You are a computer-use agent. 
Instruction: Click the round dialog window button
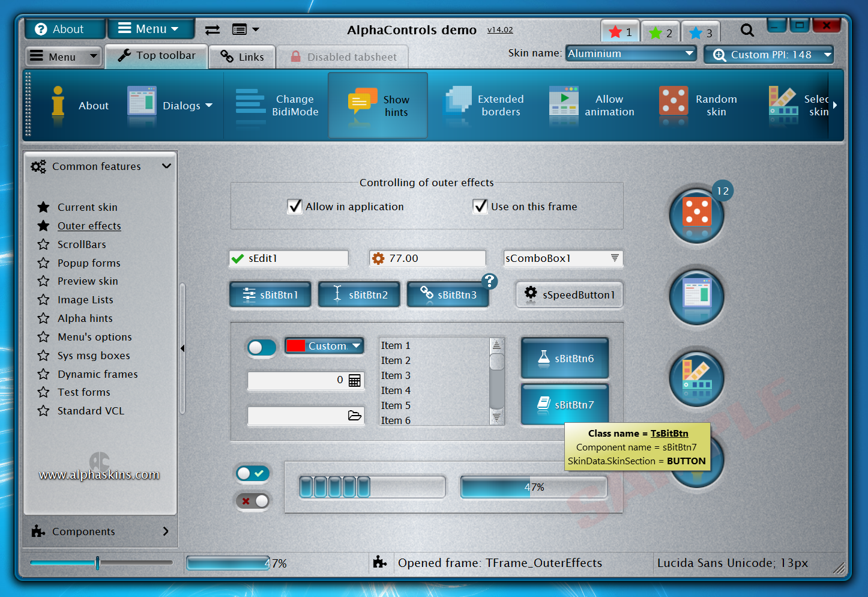pyautogui.click(x=697, y=297)
